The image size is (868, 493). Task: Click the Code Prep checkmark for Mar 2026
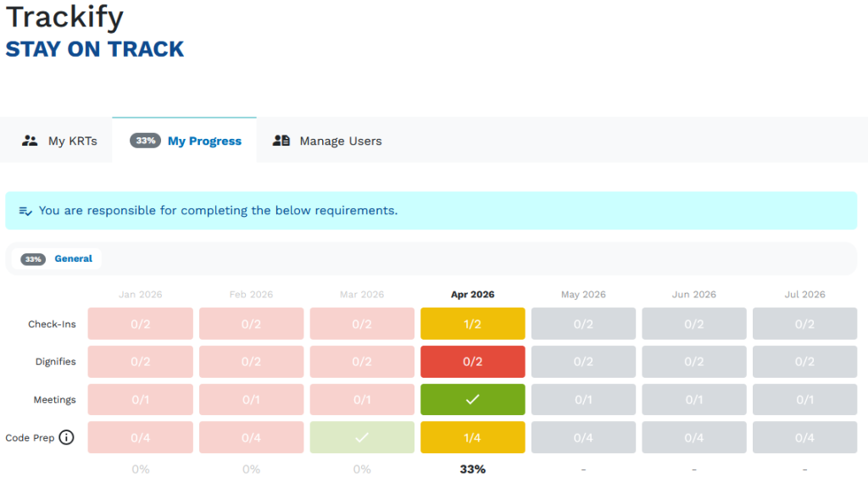click(x=362, y=438)
